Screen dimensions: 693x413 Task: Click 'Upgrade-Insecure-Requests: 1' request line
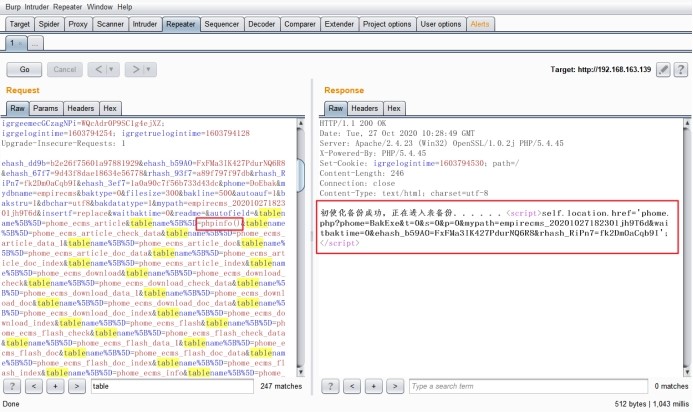63,143
